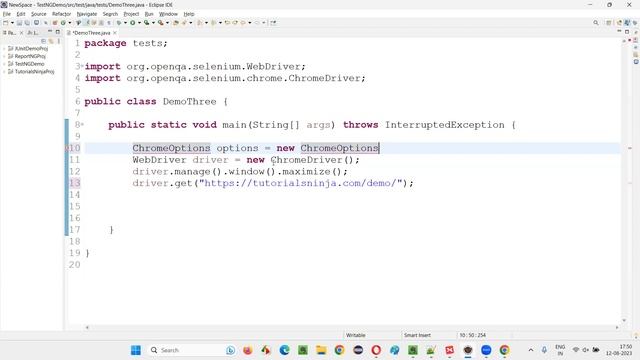Select the DemoThree.java editor tab
Image resolution: width=640 pixels, height=360 pixels.
(x=91, y=33)
